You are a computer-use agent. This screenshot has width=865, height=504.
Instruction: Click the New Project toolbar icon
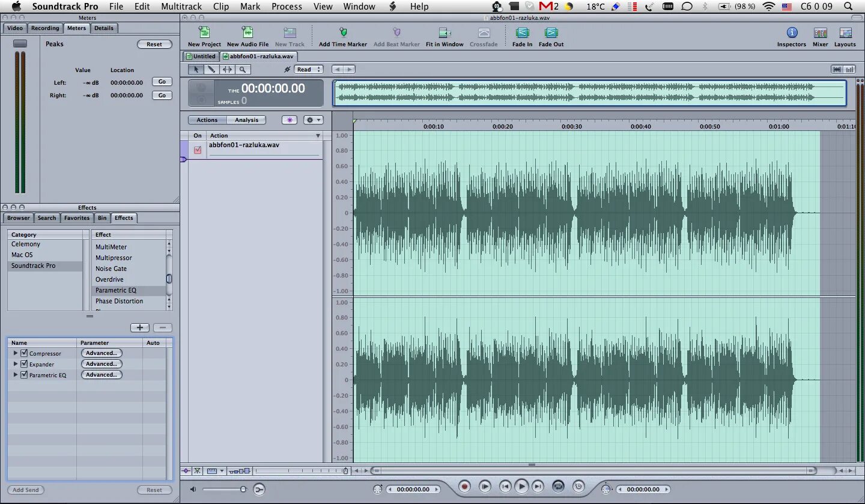(204, 32)
